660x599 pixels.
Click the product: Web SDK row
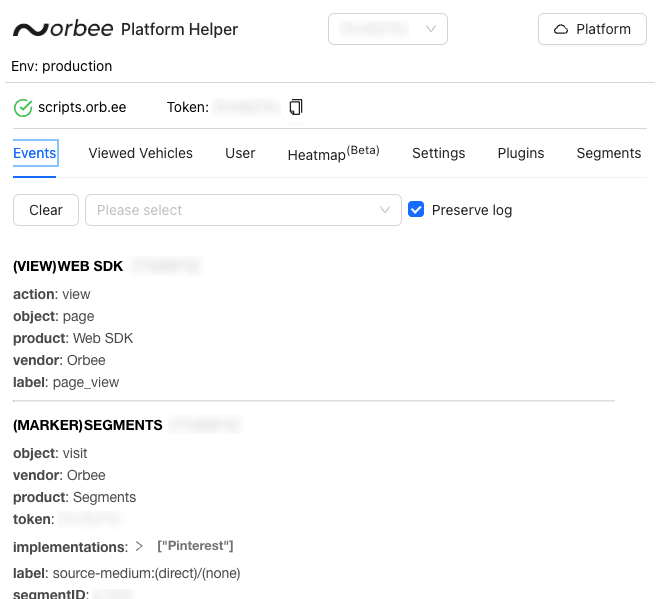tap(73, 338)
